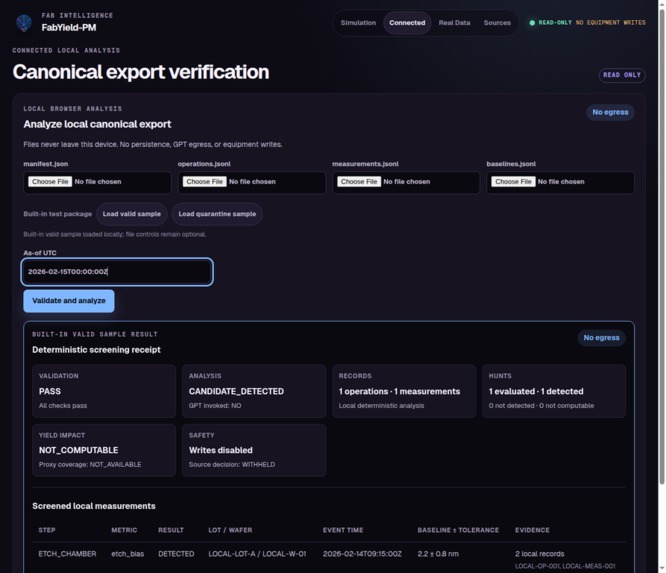Screen dimensions: 666x573
Task: Click the DETECTED result cell
Action: click(x=176, y=554)
